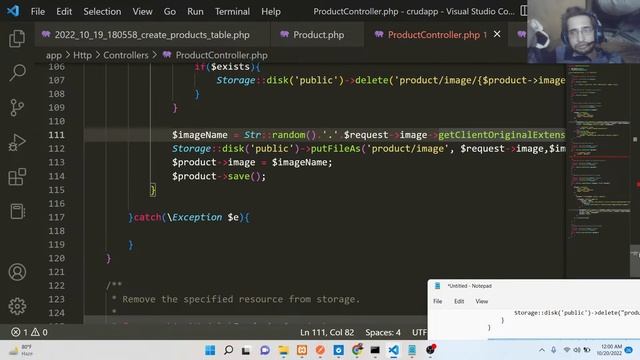The width and height of the screenshot is (640, 360).
Task: Click the errors and warnings indicator in status bar
Action: [29, 332]
